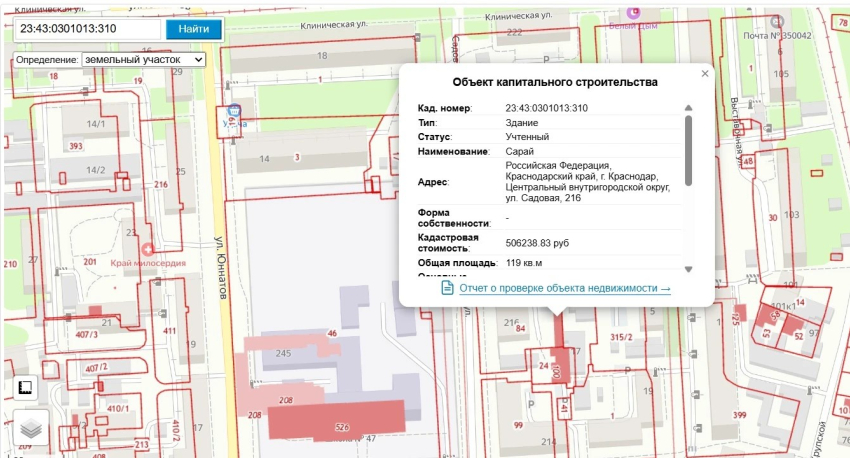Click the popup scrollbar up arrow
The image size is (850, 458).
coord(688,108)
